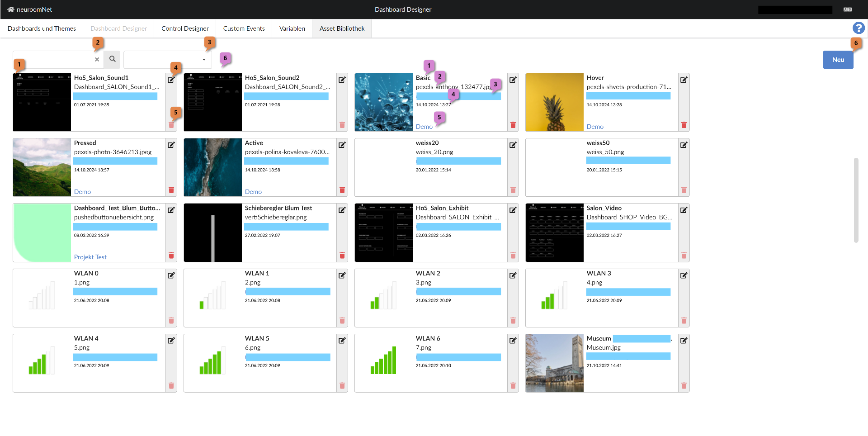Image resolution: width=868 pixels, height=436 pixels.
Task: Delete the HoS_Salon_Sound1 asset
Action: pos(171,125)
